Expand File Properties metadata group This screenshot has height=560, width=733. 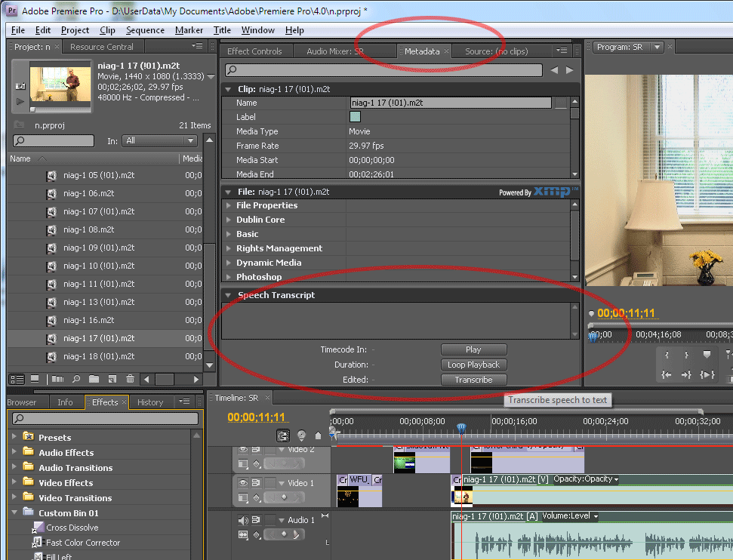(229, 205)
